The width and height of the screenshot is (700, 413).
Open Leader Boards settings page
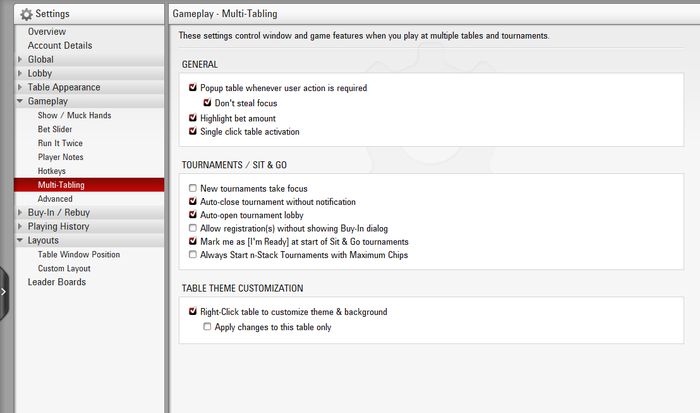(x=57, y=282)
